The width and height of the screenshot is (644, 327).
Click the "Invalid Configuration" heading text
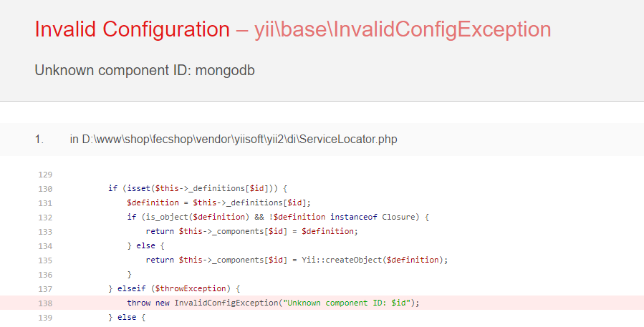click(132, 29)
